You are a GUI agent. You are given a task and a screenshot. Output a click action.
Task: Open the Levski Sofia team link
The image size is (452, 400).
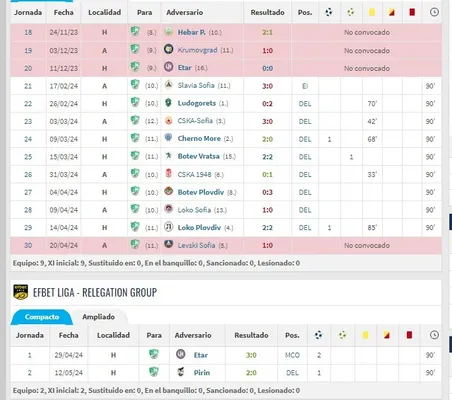click(196, 245)
